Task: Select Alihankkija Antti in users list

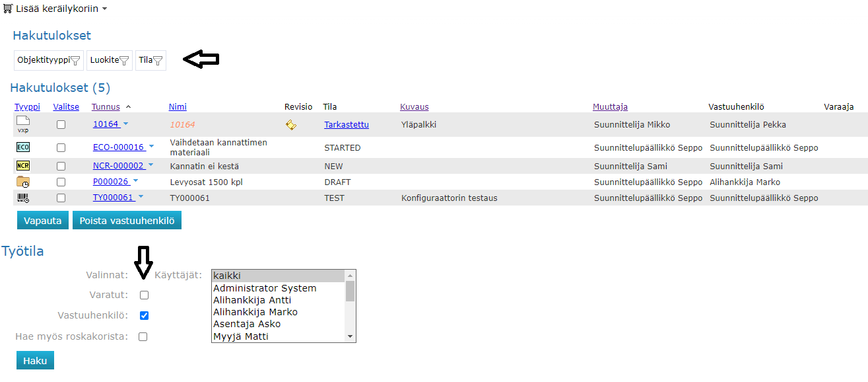Action: tap(279, 300)
